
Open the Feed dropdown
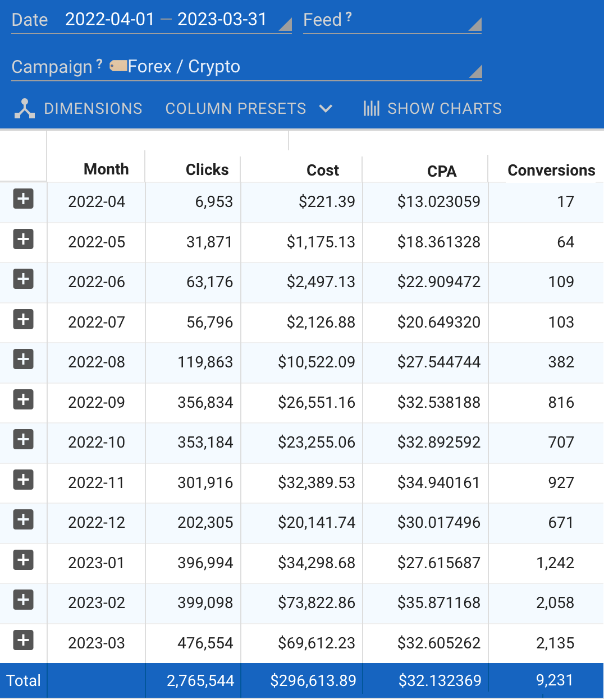pyautogui.click(x=475, y=25)
